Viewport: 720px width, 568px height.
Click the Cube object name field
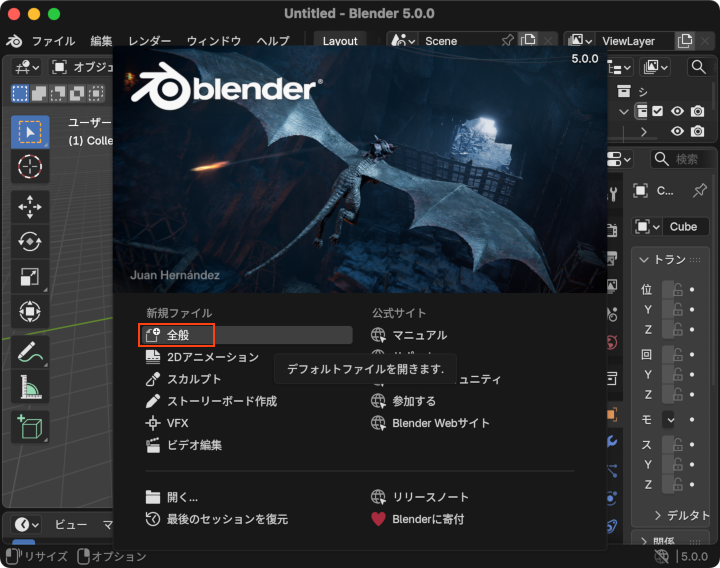[x=686, y=227]
